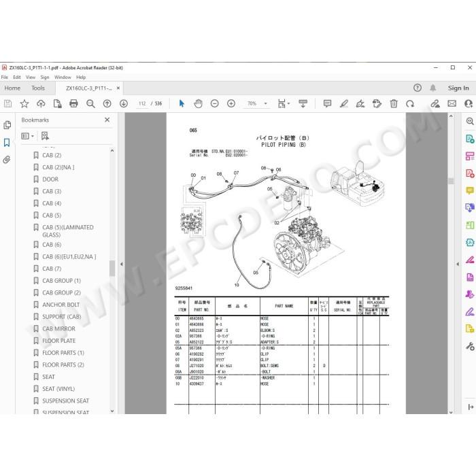Open the FLOOR PLATE bookmark
This screenshot has width=476, height=476.
[x=59, y=341]
